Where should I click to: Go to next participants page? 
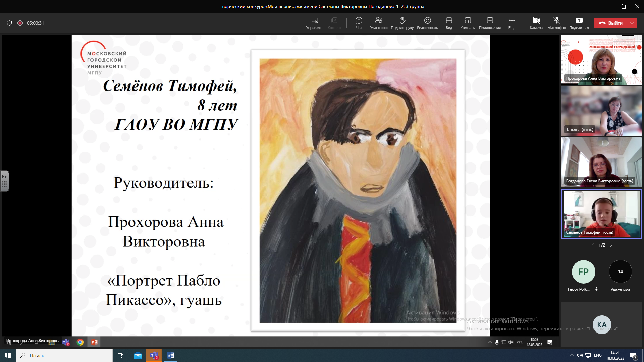pos(611,245)
